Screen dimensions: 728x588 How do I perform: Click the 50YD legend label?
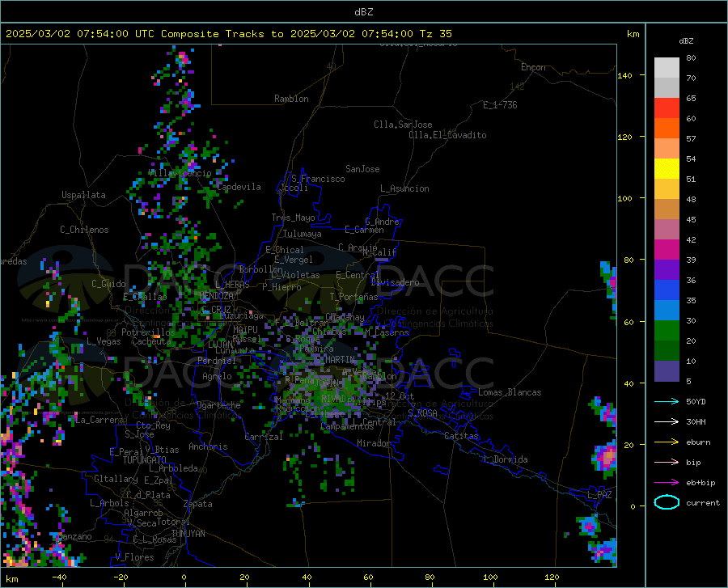696,401
